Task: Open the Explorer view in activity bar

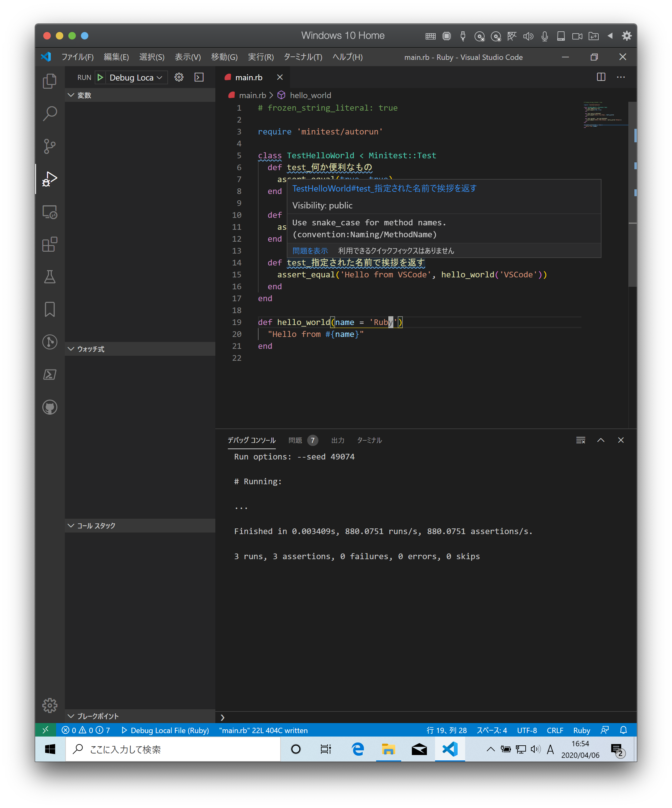Action: pos(50,81)
